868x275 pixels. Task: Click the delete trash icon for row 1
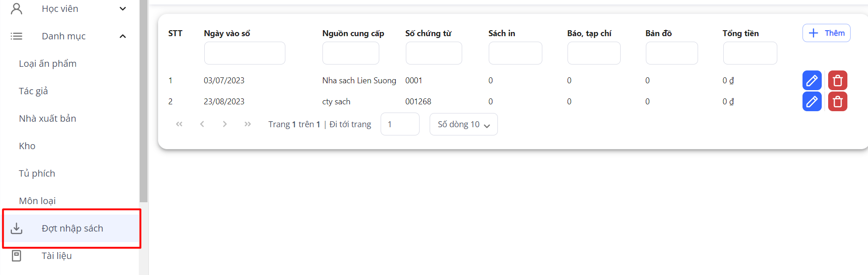(x=837, y=81)
